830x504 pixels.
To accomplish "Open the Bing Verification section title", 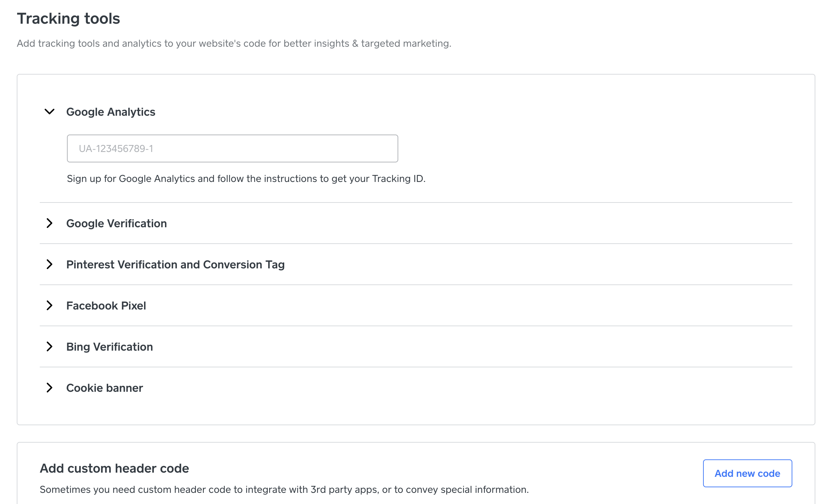I will [110, 347].
